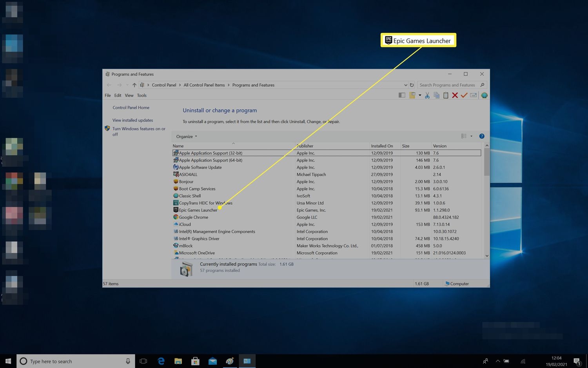The image size is (588, 368).
Task: Click Turn Windows features on or off
Action: [x=139, y=131]
